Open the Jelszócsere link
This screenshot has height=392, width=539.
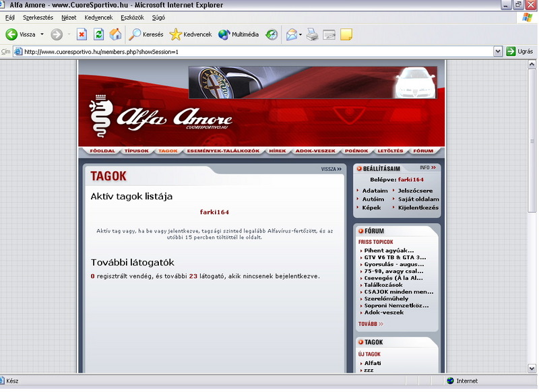415,191
